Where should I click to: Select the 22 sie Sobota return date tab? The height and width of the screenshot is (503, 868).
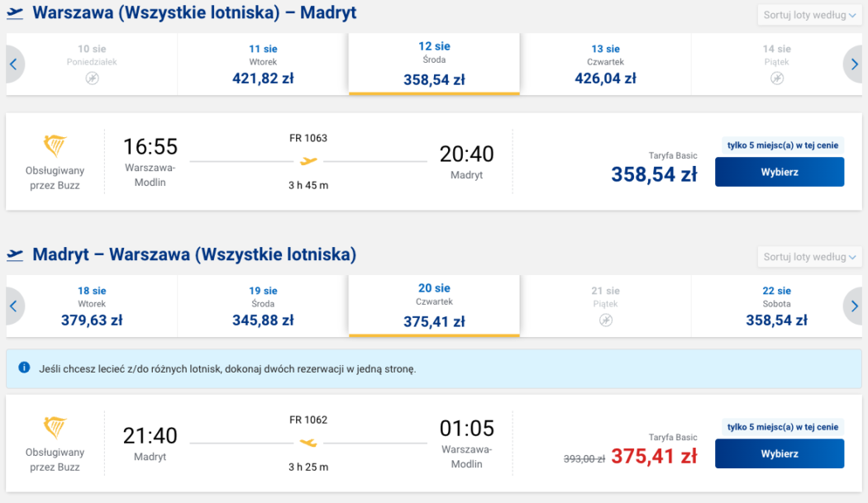776,306
